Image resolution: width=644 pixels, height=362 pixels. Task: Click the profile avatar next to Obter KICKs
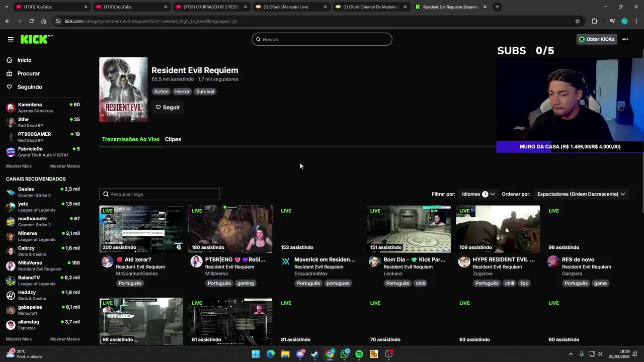point(625,39)
